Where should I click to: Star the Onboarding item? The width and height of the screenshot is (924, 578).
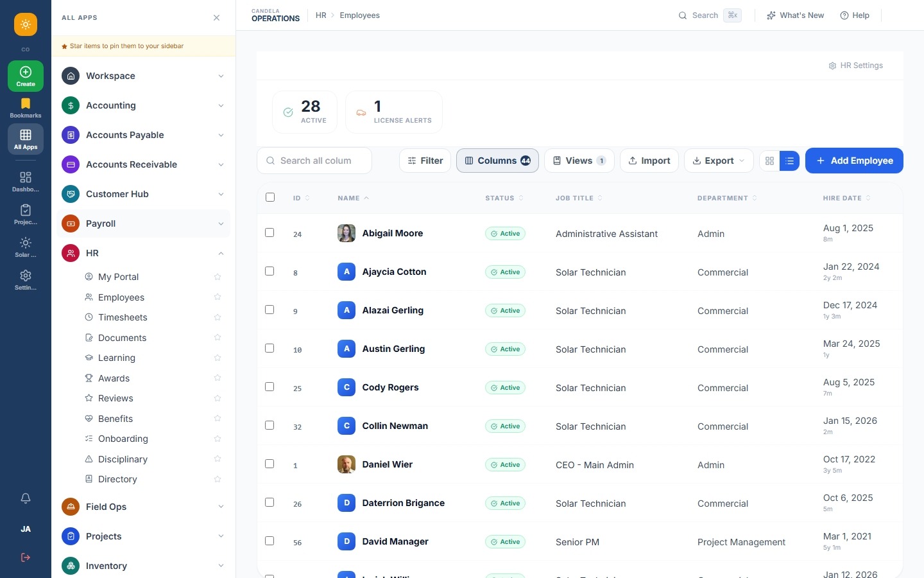point(218,439)
